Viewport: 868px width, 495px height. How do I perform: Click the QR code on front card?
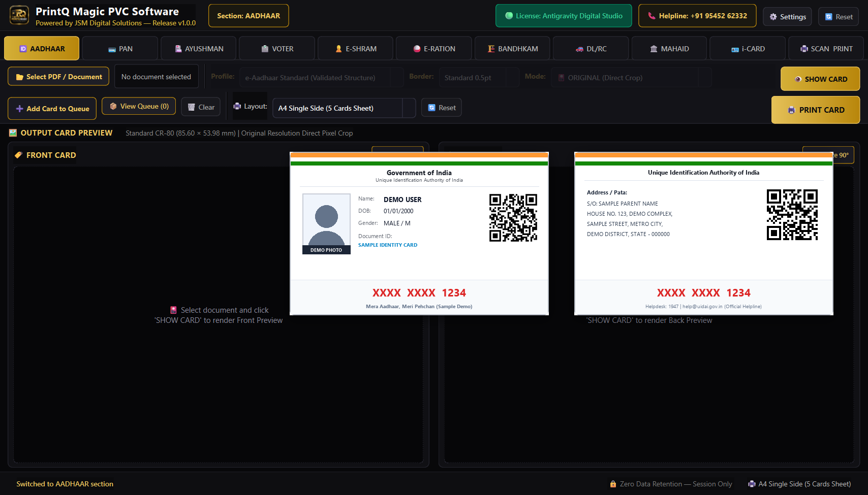click(x=513, y=217)
